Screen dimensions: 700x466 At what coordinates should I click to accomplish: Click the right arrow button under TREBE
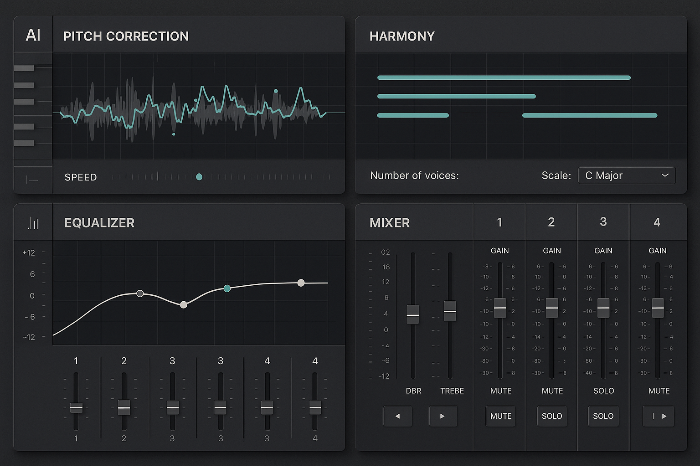coord(442,416)
